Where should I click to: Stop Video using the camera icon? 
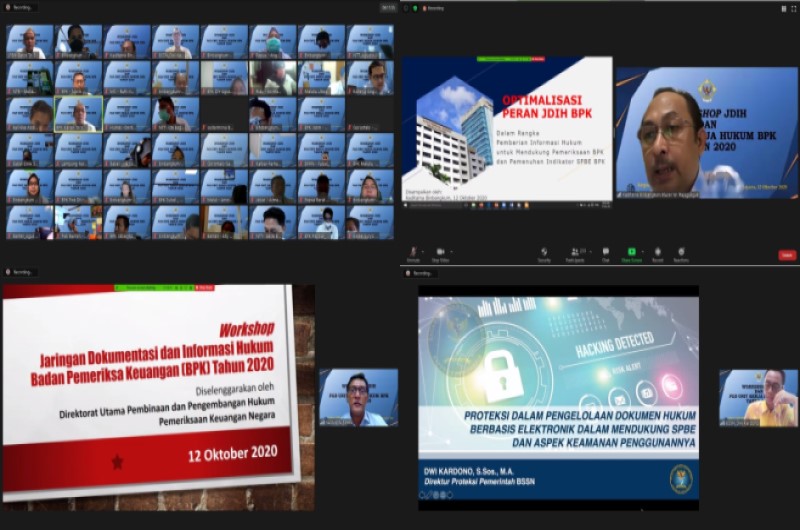[440, 254]
